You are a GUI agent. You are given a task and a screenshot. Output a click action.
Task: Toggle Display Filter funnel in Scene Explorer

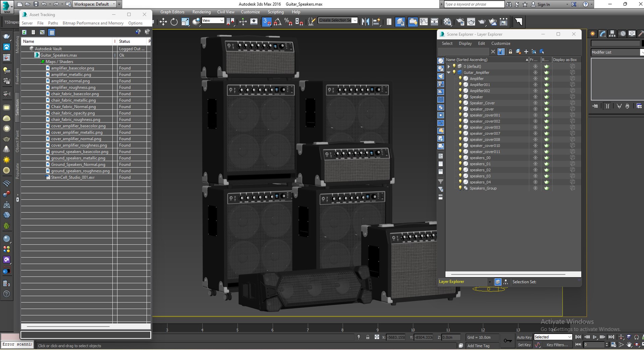[x=501, y=52]
